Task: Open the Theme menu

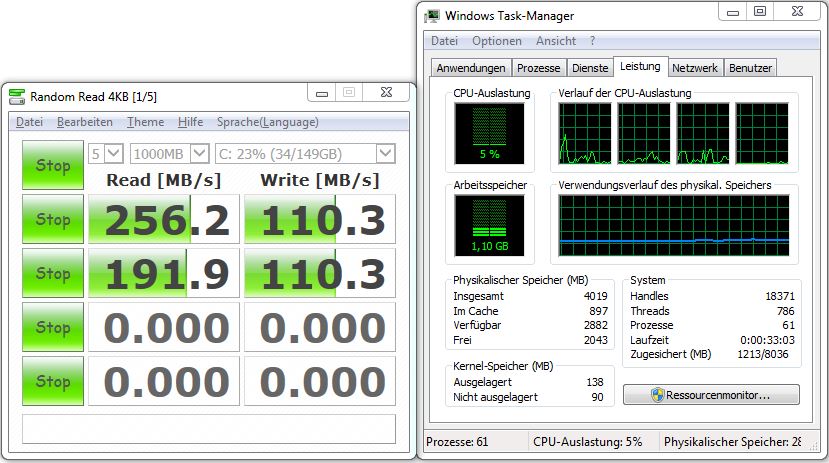Action: click(145, 122)
